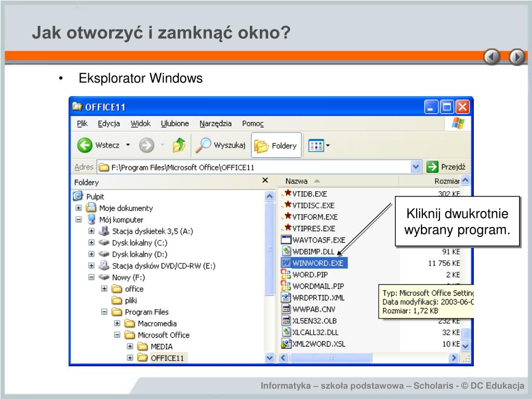The image size is (532, 399).
Task: Click the Przejdź go button
Action: [x=446, y=167]
